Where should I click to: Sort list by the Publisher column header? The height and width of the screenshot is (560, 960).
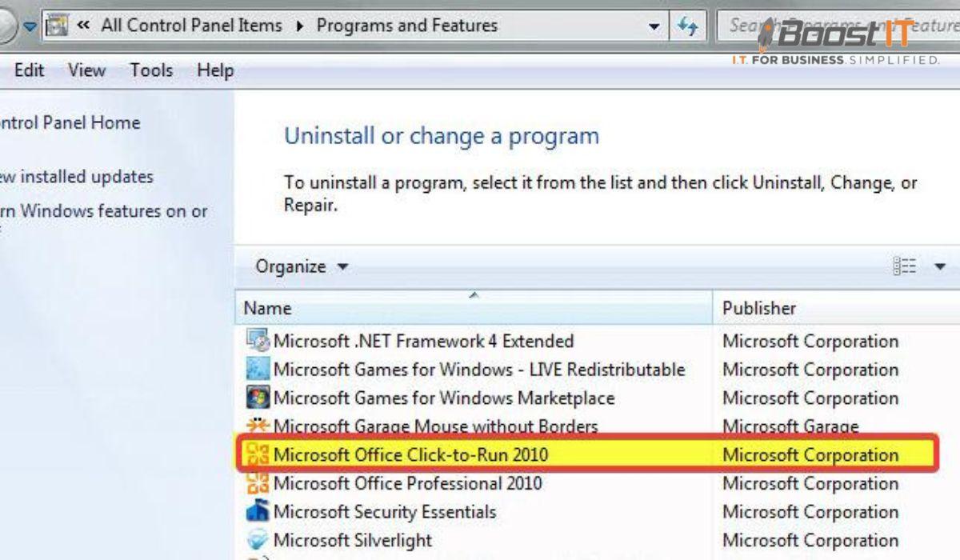point(836,308)
